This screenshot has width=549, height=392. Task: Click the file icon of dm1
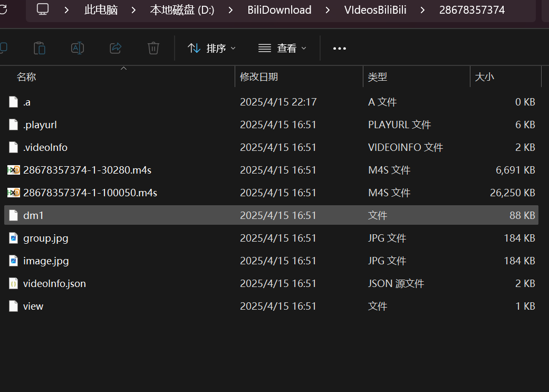point(13,215)
